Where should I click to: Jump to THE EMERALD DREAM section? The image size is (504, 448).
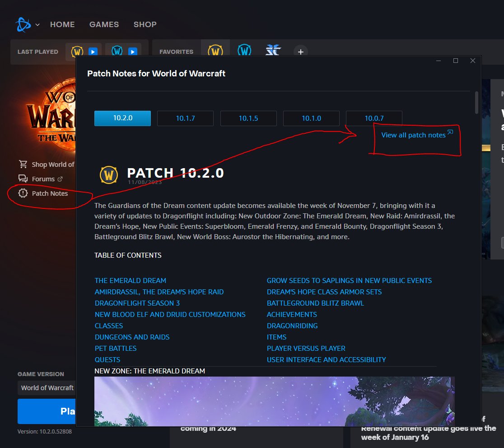(x=130, y=281)
